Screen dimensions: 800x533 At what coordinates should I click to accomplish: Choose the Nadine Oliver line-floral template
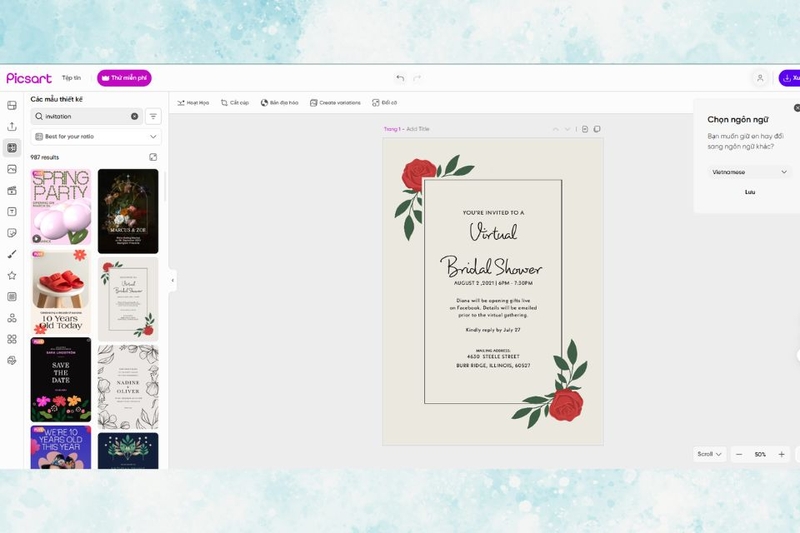pyautogui.click(x=128, y=387)
